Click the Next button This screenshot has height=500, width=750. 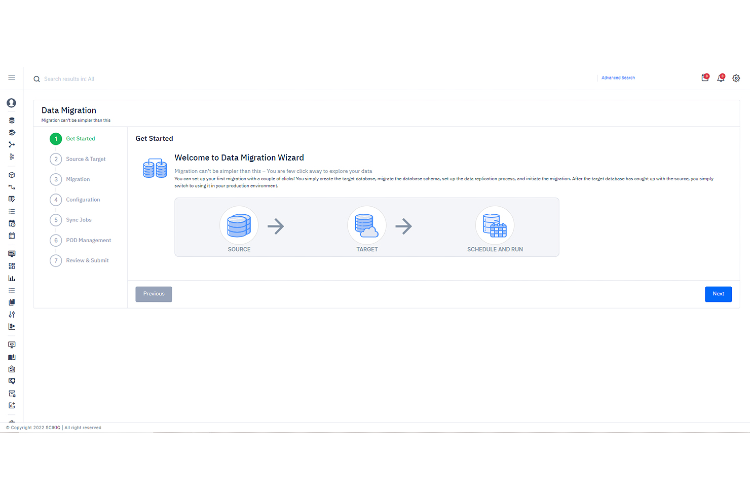pos(718,294)
